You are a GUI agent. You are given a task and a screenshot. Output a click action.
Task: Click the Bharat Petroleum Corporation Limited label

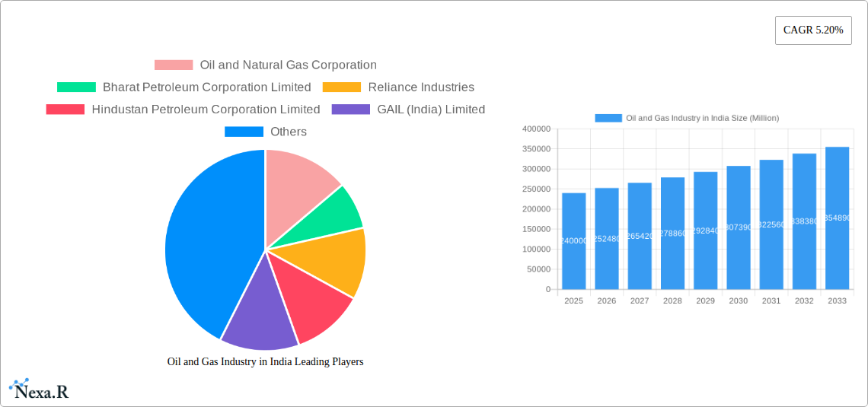click(207, 87)
